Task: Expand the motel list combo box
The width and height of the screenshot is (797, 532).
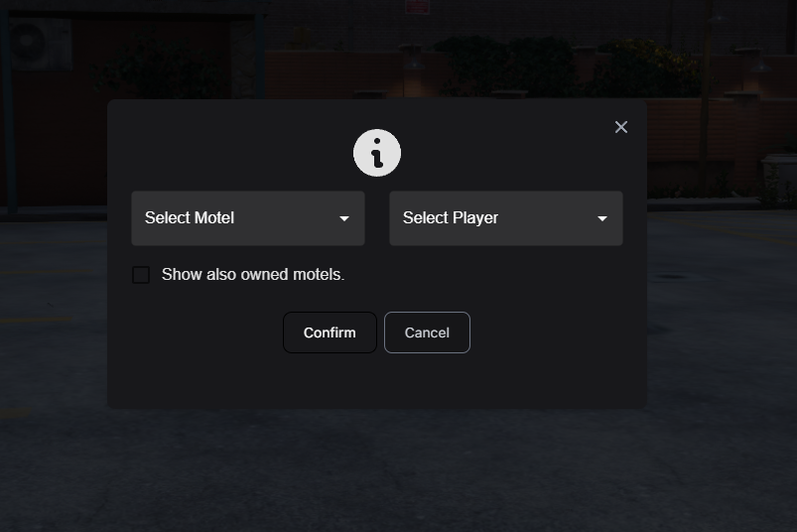Action: coord(248,218)
